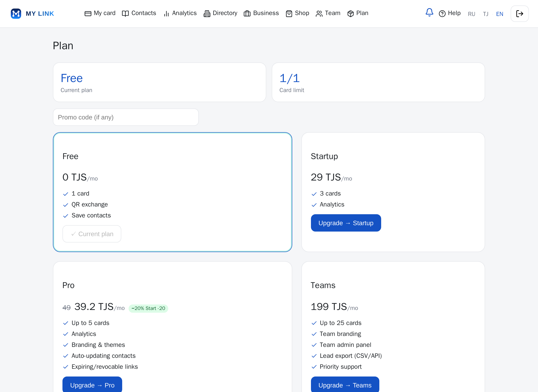538x392 pixels.
Task: Open the Analytics nav item
Action: point(180,13)
